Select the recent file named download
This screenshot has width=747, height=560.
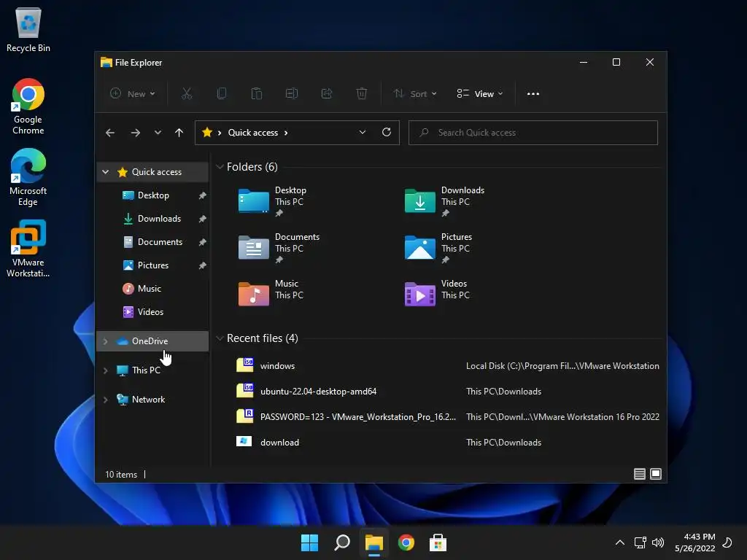pos(447,442)
